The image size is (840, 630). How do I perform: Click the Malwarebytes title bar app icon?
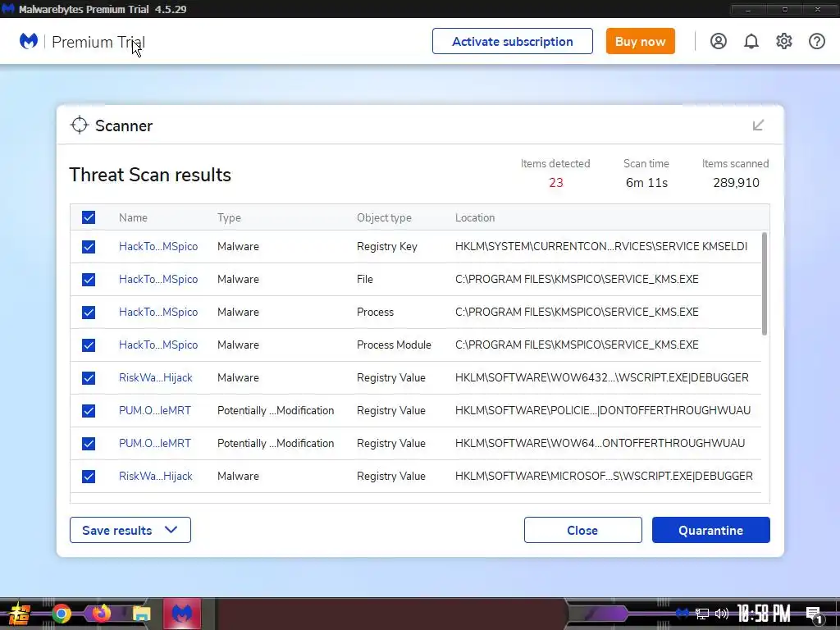click(8, 9)
